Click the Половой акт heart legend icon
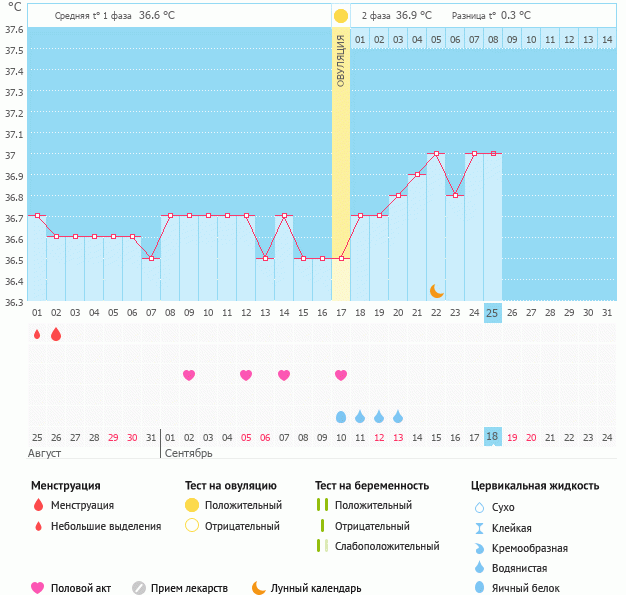Image resolution: width=626 pixels, height=595 pixels. point(38,588)
